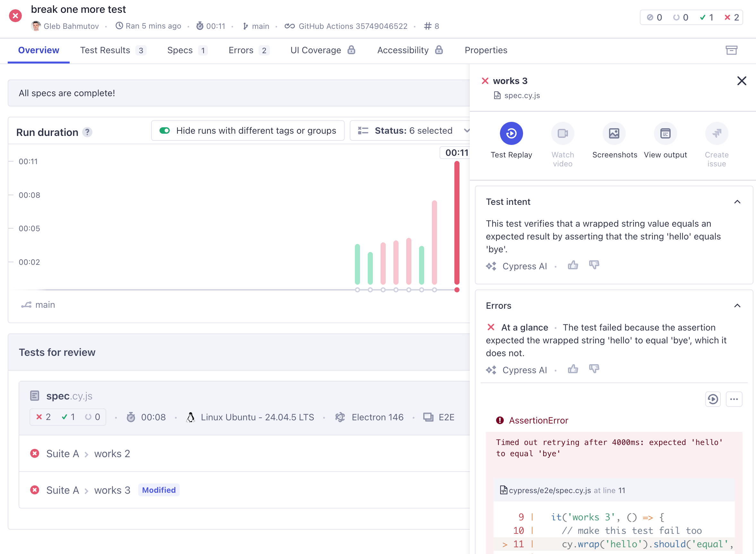
Task: Switch to the Overview tab
Action: pos(39,50)
